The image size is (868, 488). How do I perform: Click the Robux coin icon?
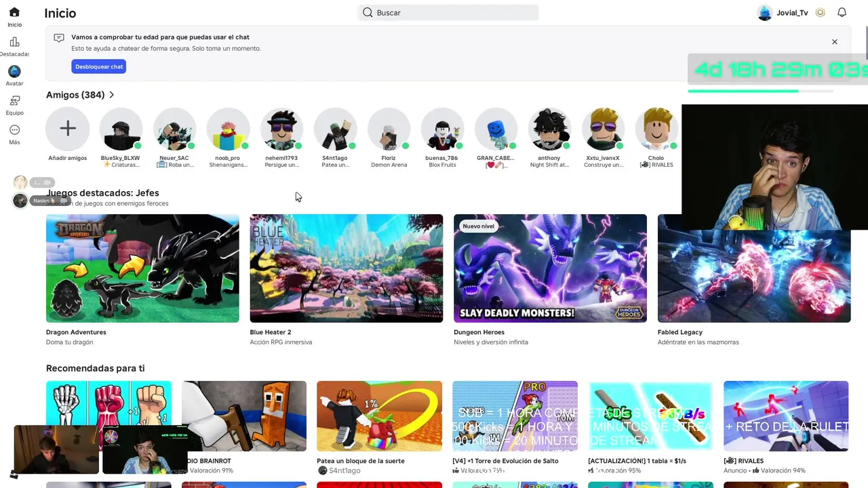(x=821, y=12)
